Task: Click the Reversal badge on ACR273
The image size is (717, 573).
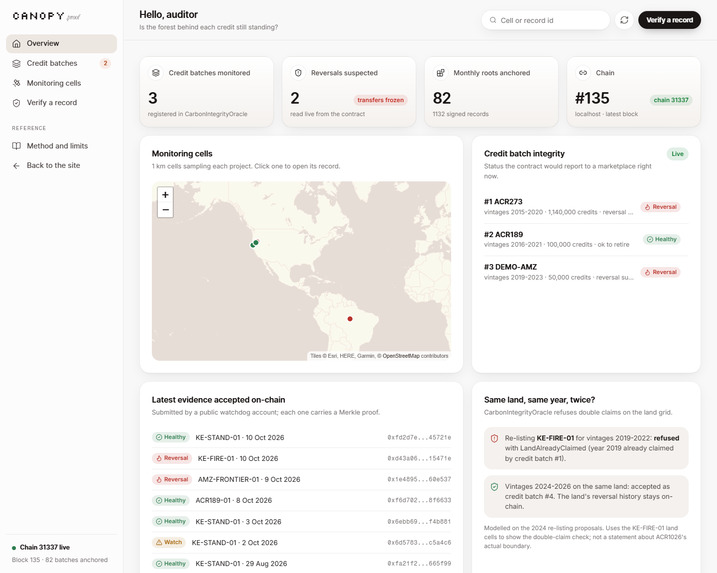Action: [660, 207]
